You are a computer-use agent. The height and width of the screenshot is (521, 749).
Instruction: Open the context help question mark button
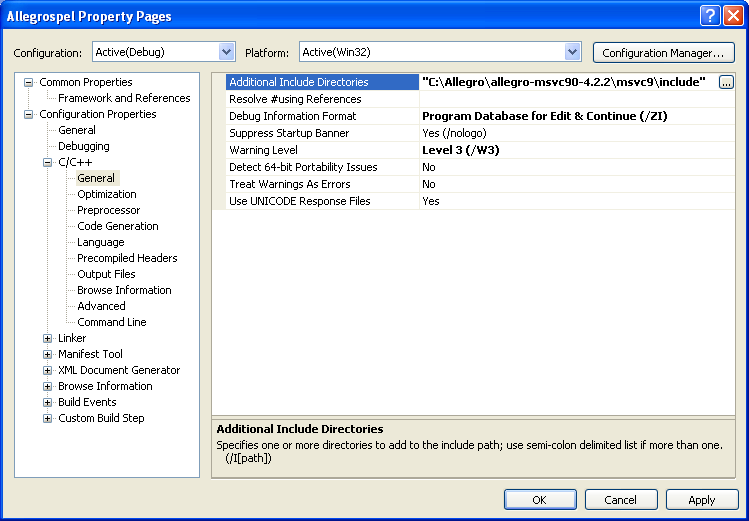(710, 16)
